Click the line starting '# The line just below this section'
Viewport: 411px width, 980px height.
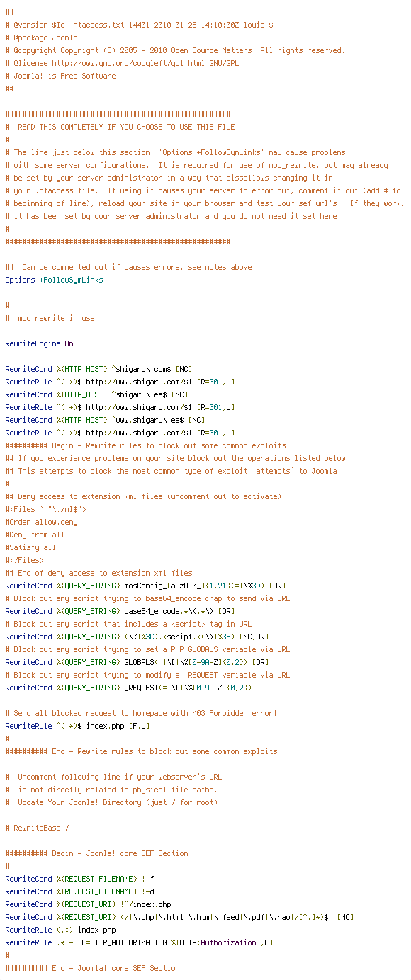[x=175, y=152]
